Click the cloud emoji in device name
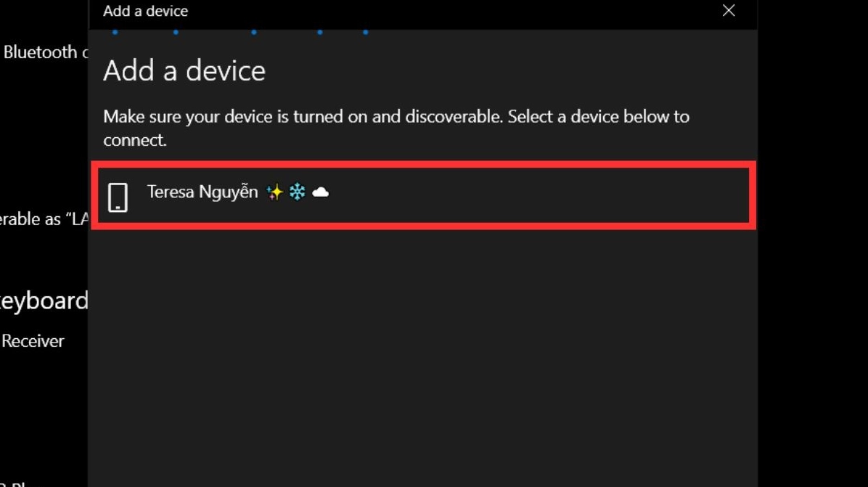The width and height of the screenshot is (868, 487). 320,192
